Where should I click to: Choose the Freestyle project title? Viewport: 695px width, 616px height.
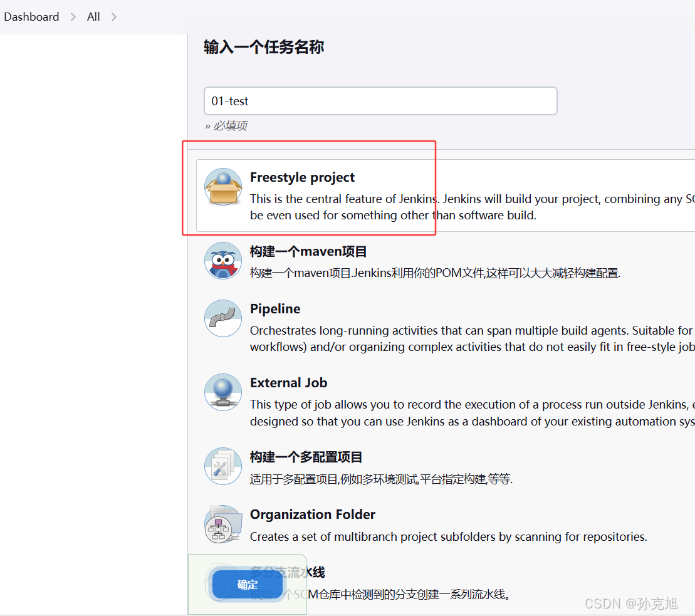(x=302, y=177)
